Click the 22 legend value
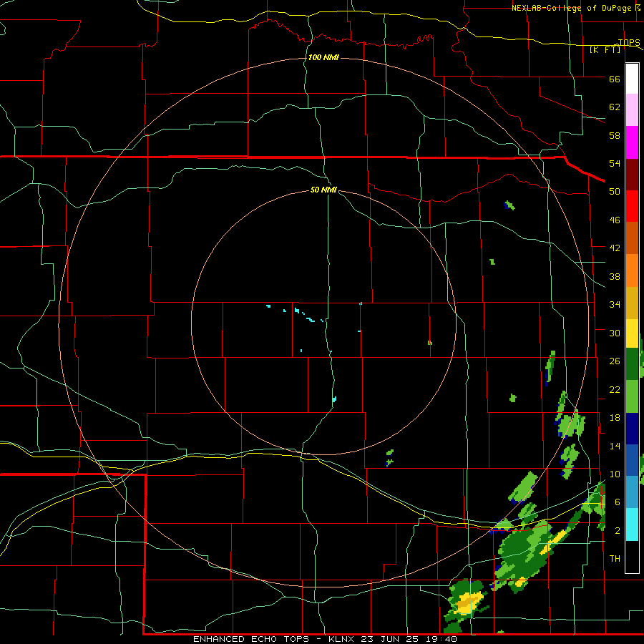Screen dimensions: 644x644 click(615, 389)
